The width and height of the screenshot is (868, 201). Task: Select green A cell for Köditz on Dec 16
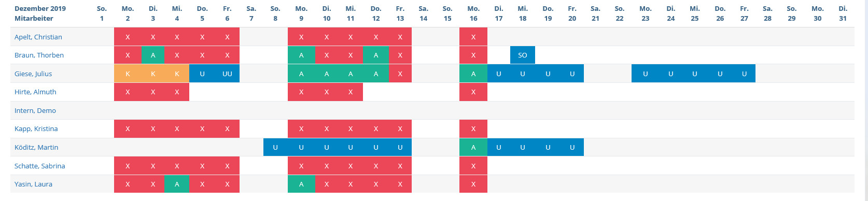click(x=473, y=147)
